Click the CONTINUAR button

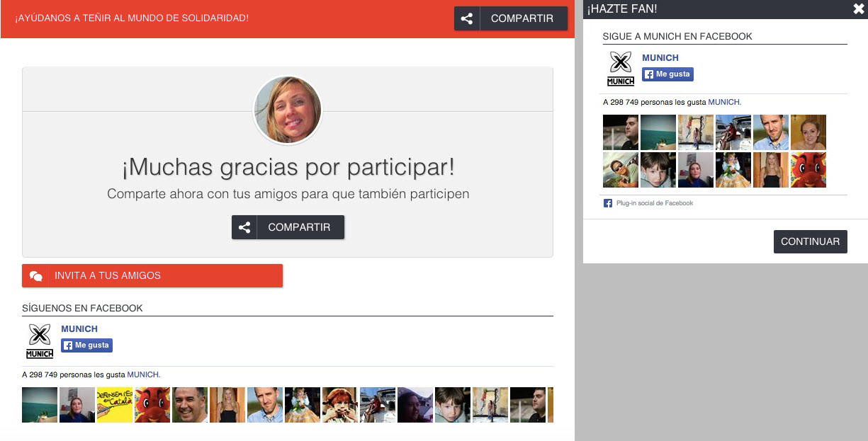811,241
